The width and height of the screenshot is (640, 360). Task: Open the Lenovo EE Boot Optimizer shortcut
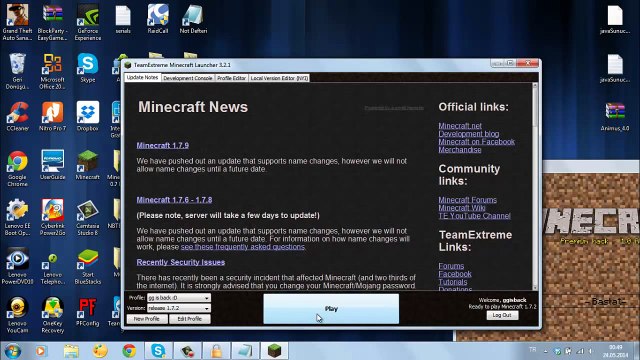tap(17, 217)
